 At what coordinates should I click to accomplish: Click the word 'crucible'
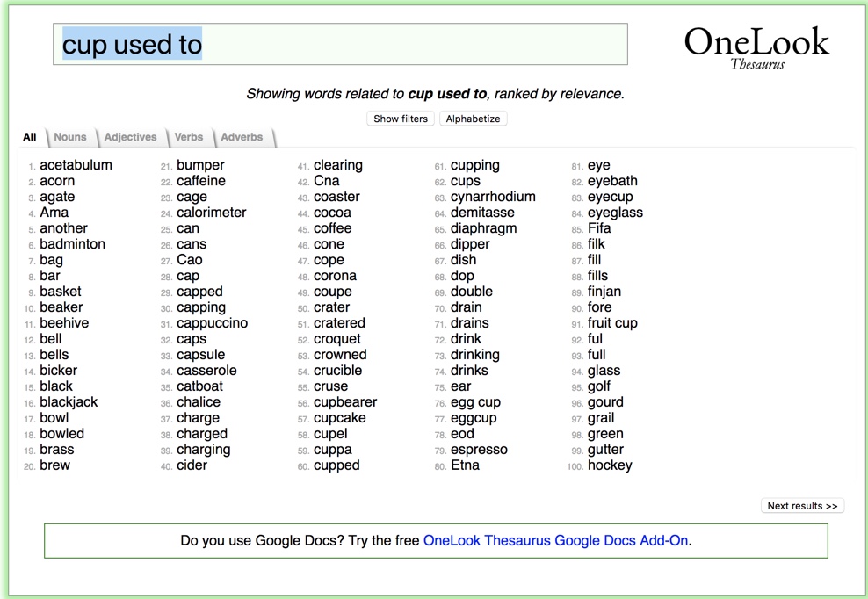(337, 371)
